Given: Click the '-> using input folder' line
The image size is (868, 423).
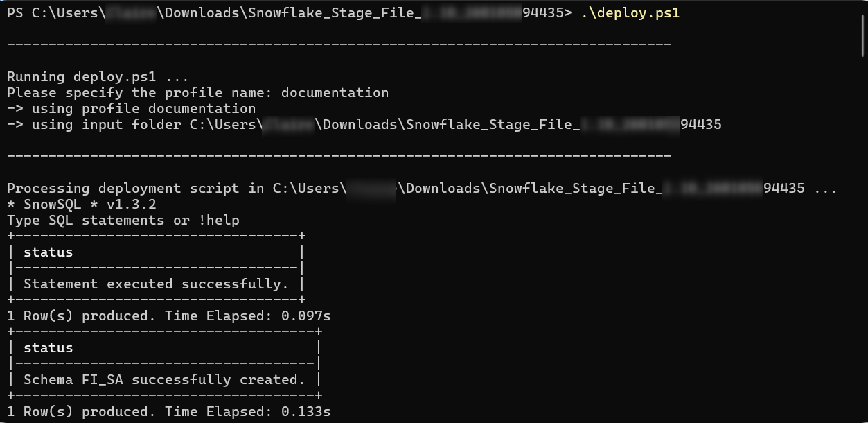Looking at the screenshot, I should coord(364,124).
